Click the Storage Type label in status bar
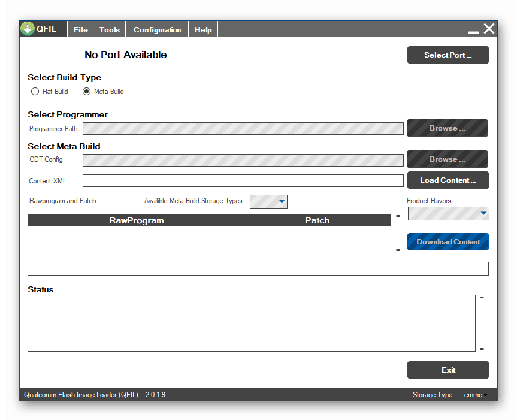The width and height of the screenshot is (517, 420). tap(433, 395)
